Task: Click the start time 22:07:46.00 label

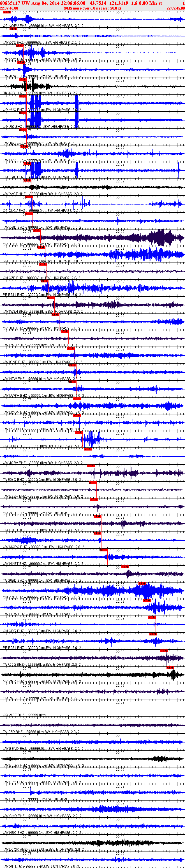Action: (9, 8)
